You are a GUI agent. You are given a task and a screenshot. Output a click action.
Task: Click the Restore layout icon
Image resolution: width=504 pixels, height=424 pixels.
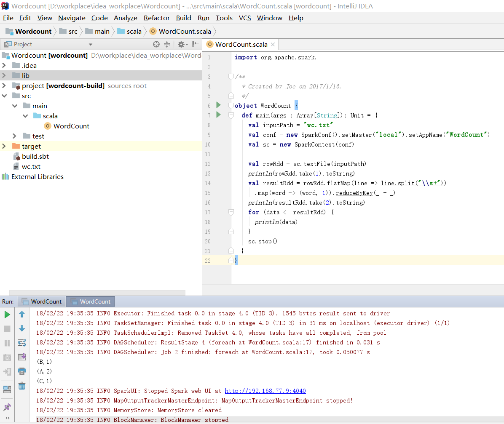coord(7,389)
